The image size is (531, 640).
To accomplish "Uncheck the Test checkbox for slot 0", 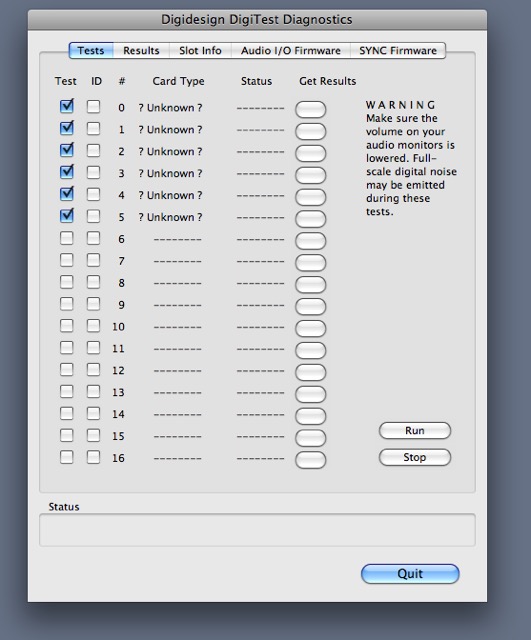I will click(67, 106).
